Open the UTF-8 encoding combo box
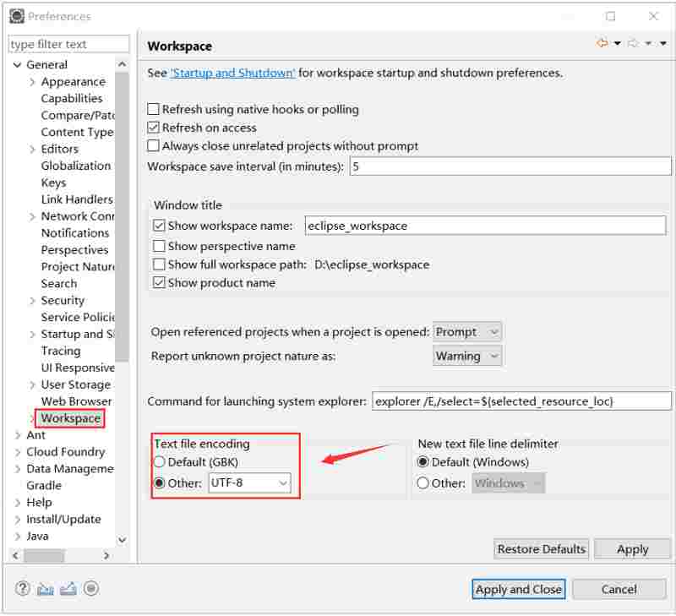Screen dimensions: 676x616 (x=249, y=482)
